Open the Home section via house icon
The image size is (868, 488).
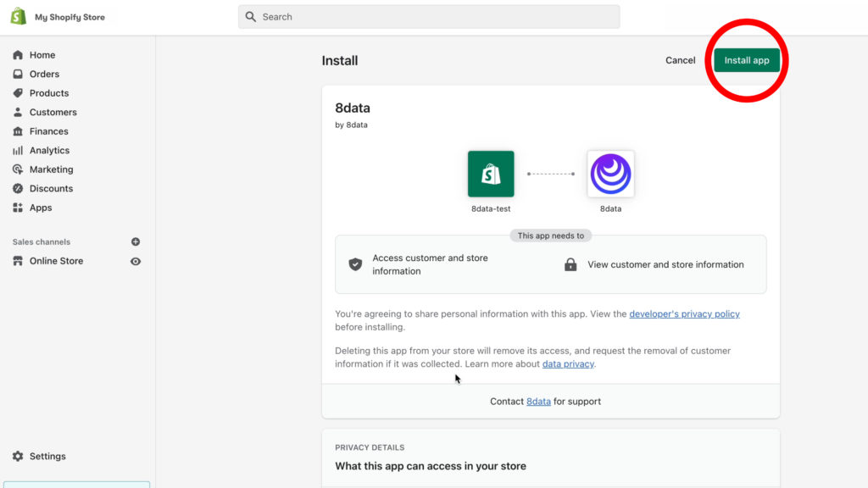[x=18, y=55]
